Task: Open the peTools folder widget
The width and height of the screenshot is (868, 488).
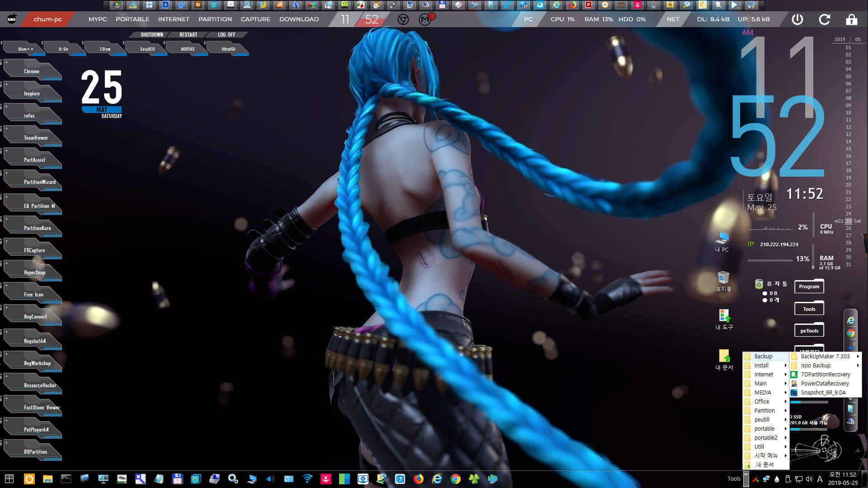Action: click(809, 331)
